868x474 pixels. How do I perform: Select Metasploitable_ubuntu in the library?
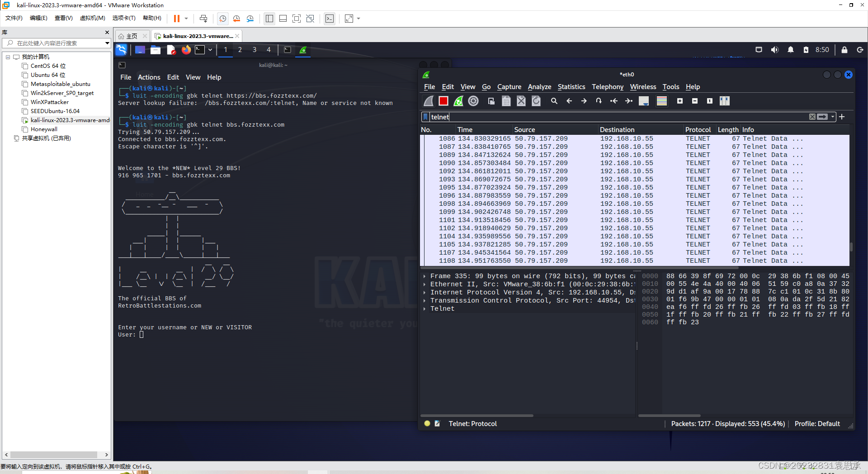point(61,84)
